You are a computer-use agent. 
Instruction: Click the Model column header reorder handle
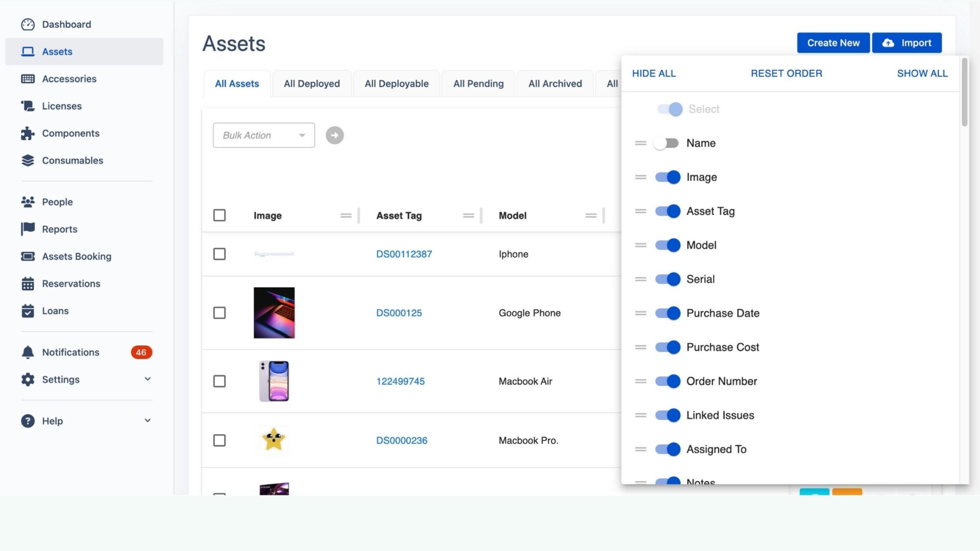[x=591, y=216]
